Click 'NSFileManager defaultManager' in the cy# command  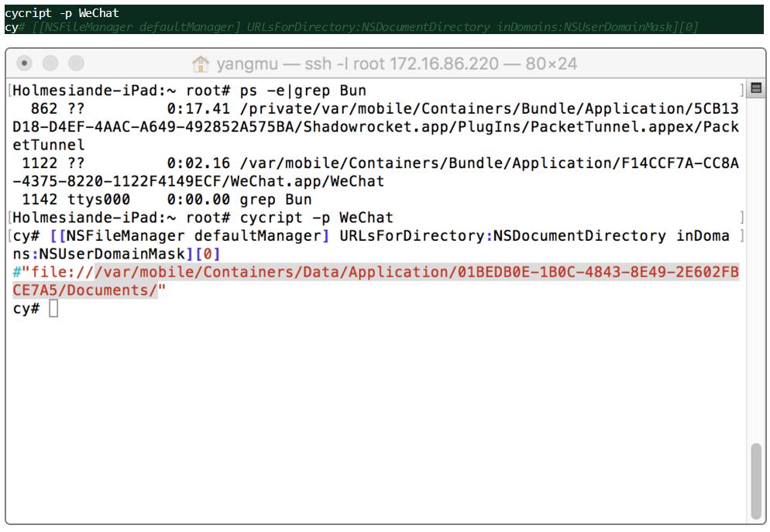pos(194,236)
